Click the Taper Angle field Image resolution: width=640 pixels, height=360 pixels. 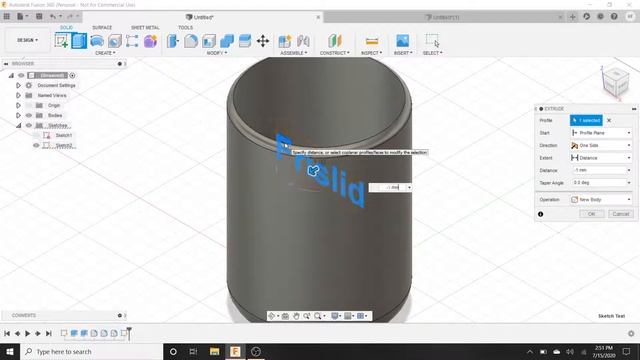click(x=602, y=183)
